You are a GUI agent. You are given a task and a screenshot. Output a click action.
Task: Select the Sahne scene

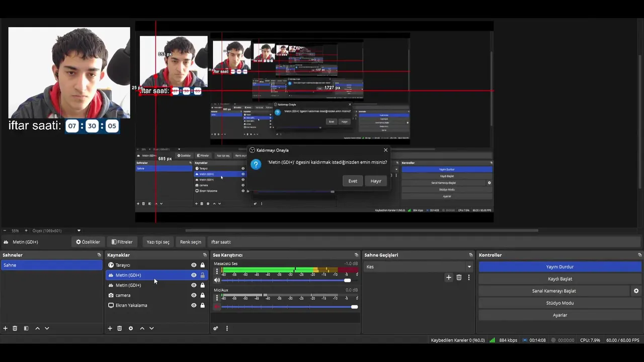[x=51, y=265]
